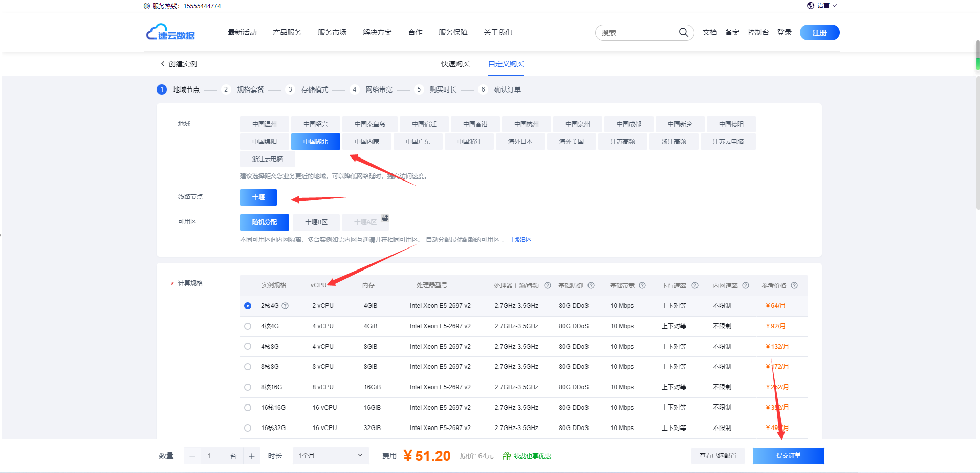Screen dimensions: 980x473
Task: Select the 中国成都 region
Action: 629,124
